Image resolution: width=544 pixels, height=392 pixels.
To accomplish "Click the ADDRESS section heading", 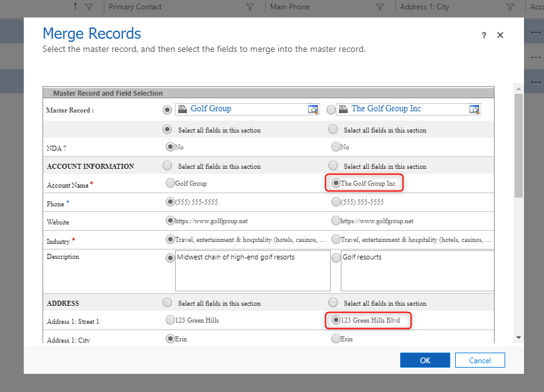I will tap(63, 303).
